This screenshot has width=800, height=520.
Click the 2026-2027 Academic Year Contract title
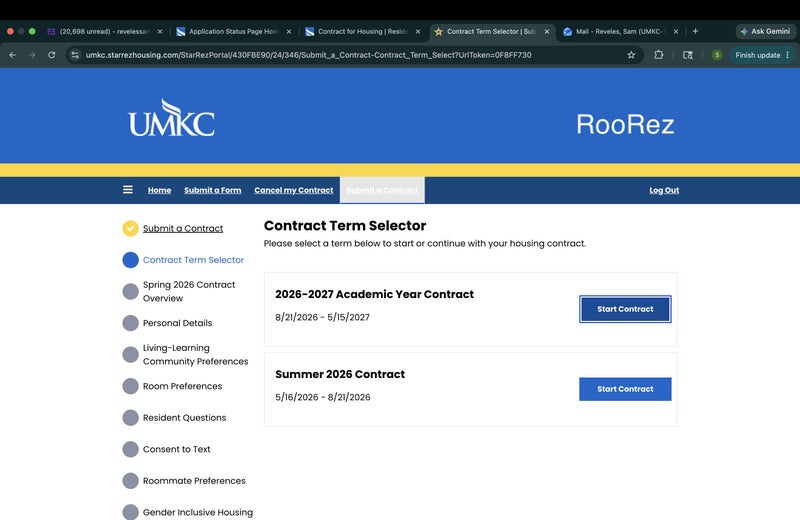coord(374,294)
